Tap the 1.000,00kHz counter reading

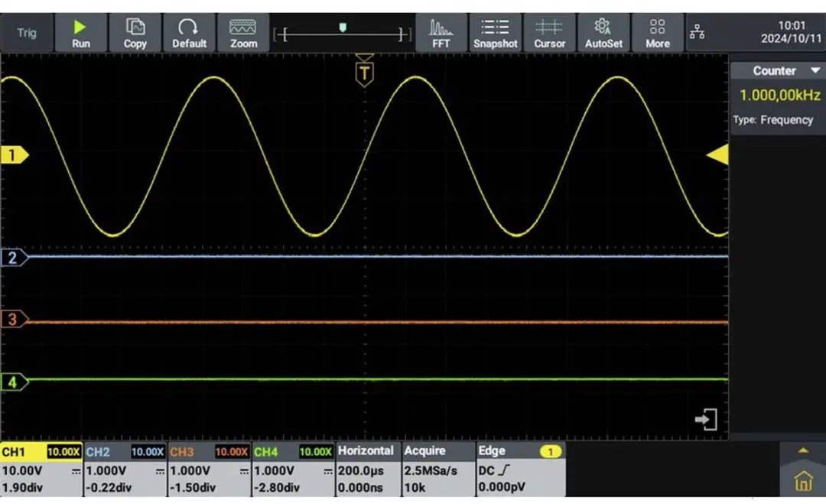coord(779,96)
